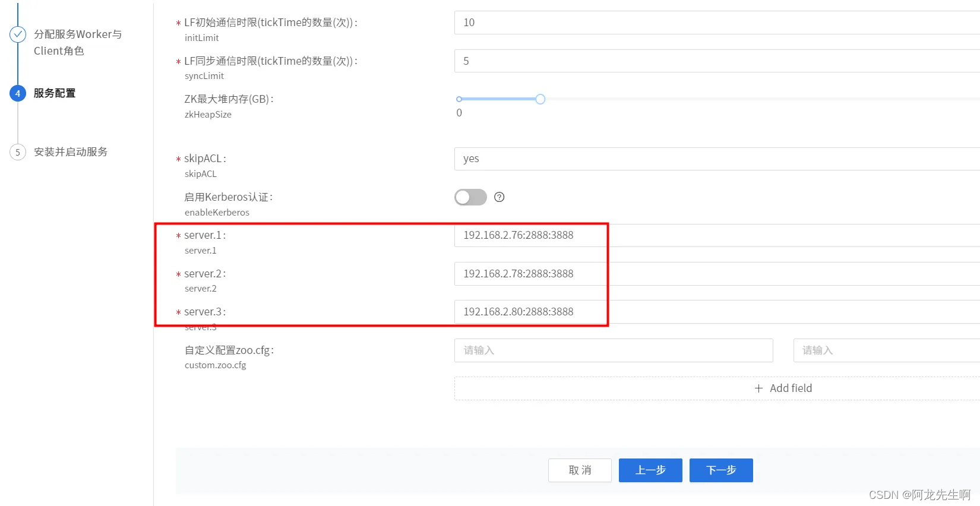
Task: Click the LF同步通信时限 label
Action: (x=271, y=61)
